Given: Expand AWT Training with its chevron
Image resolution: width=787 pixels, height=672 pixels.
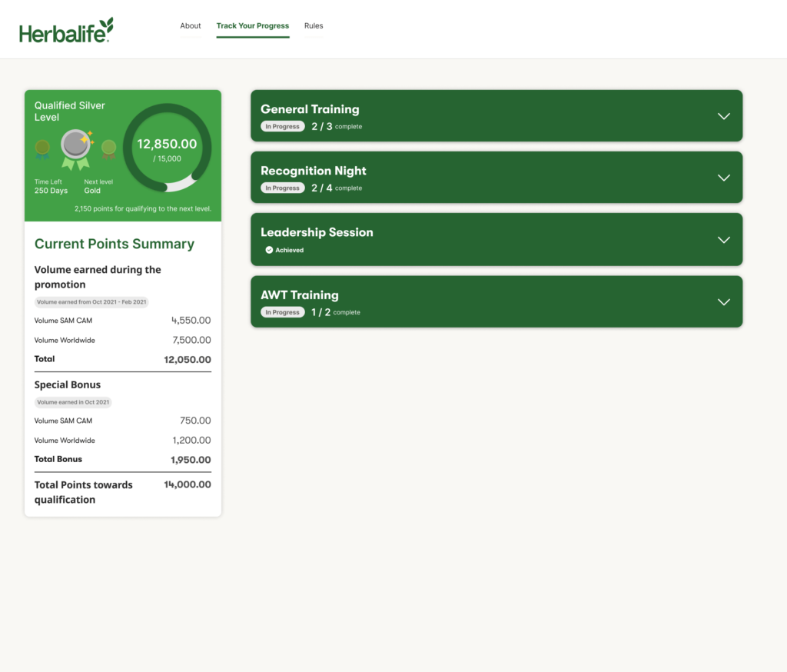Looking at the screenshot, I should coord(723,302).
